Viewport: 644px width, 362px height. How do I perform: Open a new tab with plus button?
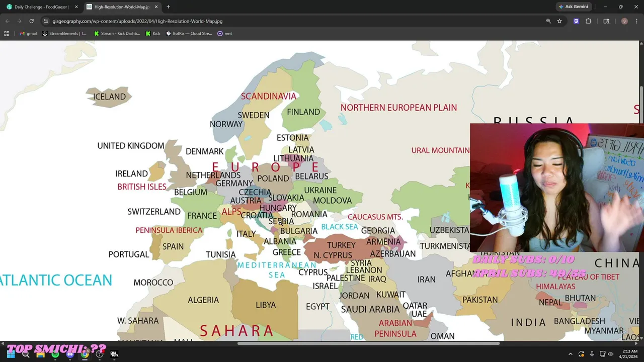pos(168,7)
